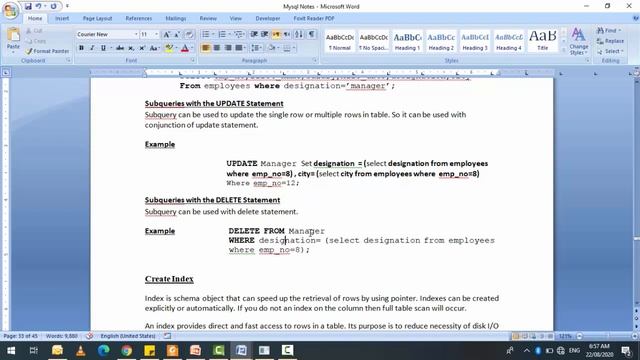Open the Insert tab
The height and width of the screenshot is (360, 640).
tap(62, 19)
